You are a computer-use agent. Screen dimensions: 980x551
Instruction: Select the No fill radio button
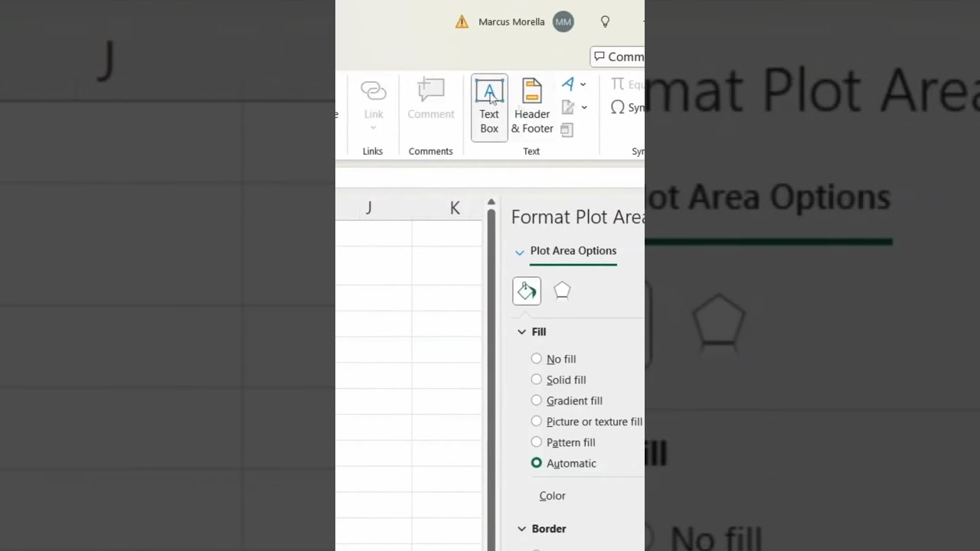pyautogui.click(x=536, y=358)
